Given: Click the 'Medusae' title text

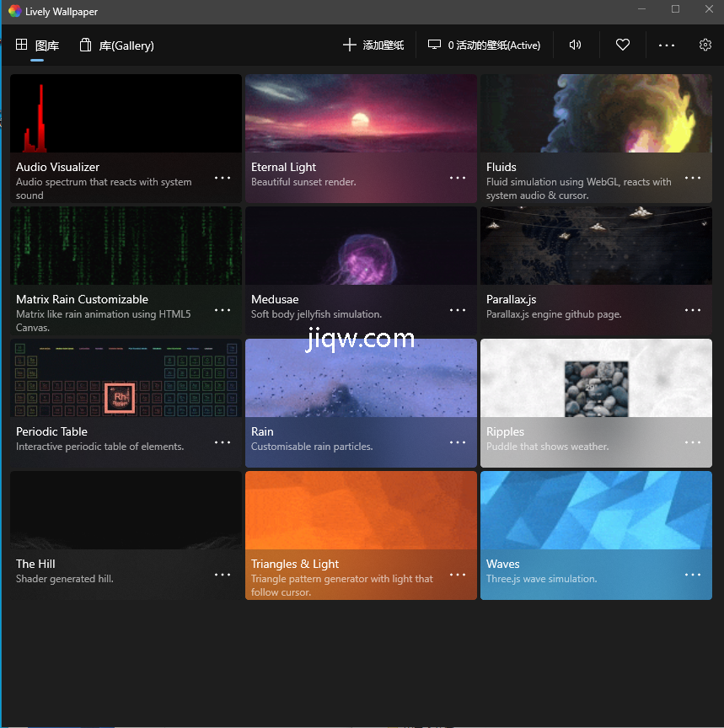Looking at the screenshot, I should [x=275, y=299].
